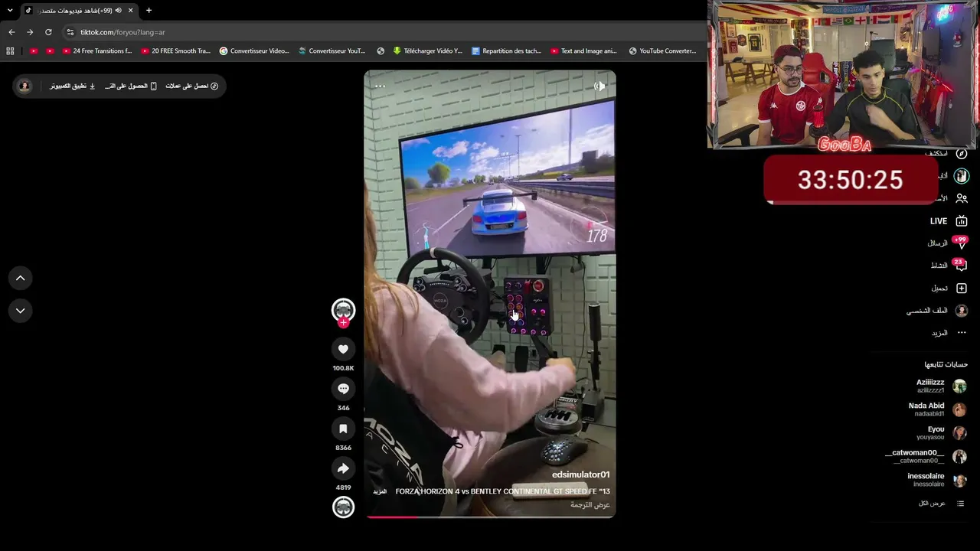Share the video using the arrow icon
Screen dimensions: 980x551
pyautogui.click(x=343, y=468)
